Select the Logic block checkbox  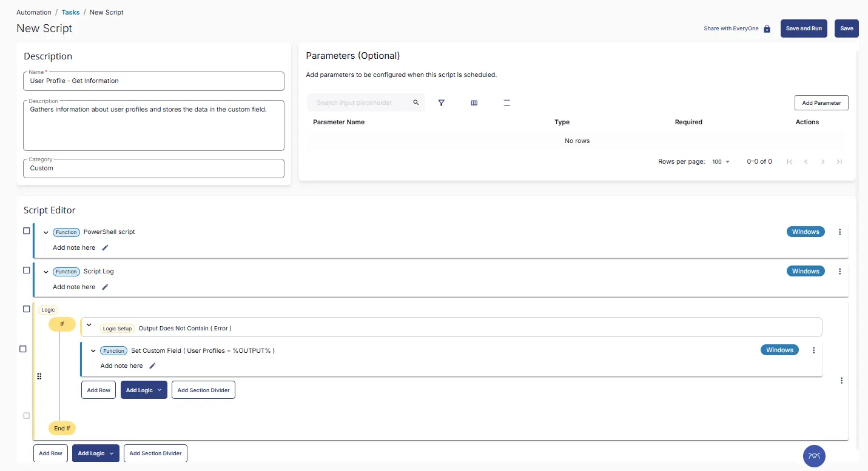click(26, 309)
